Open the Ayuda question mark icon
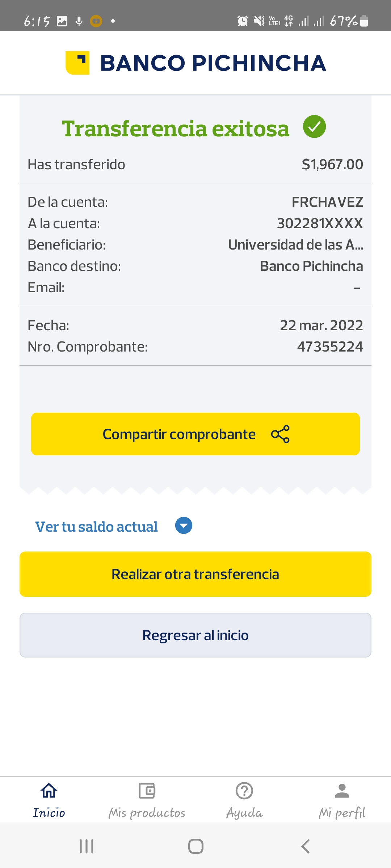Image resolution: width=391 pixels, height=868 pixels. (244, 791)
